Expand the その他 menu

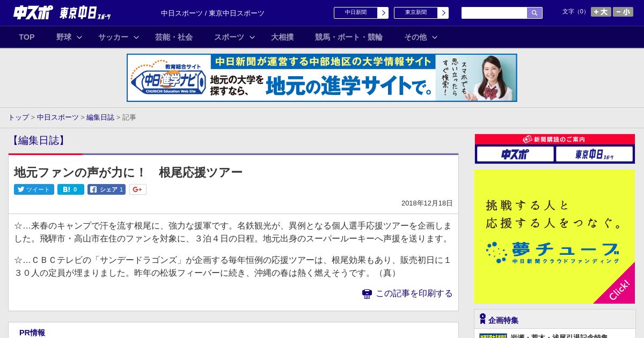click(421, 37)
